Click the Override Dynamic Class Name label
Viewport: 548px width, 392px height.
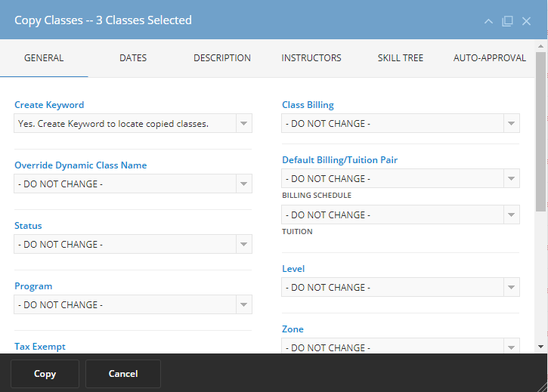[80, 165]
